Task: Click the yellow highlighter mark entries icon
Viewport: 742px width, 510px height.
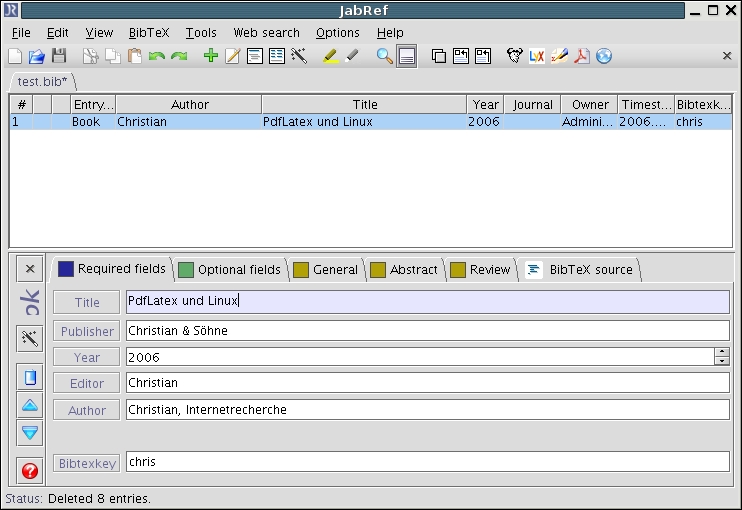Action: 331,56
